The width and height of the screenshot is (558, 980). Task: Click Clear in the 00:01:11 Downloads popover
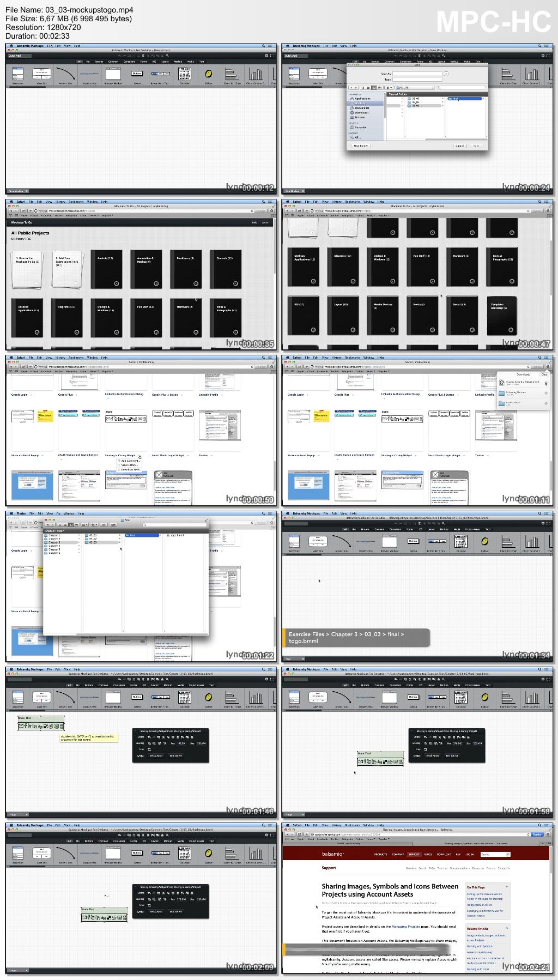click(544, 374)
